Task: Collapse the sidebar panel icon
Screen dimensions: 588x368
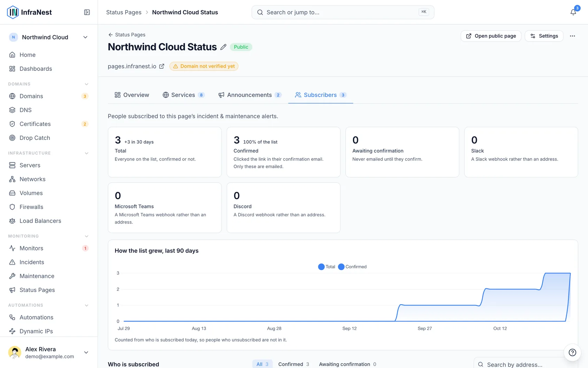Action: (x=87, y=12)
